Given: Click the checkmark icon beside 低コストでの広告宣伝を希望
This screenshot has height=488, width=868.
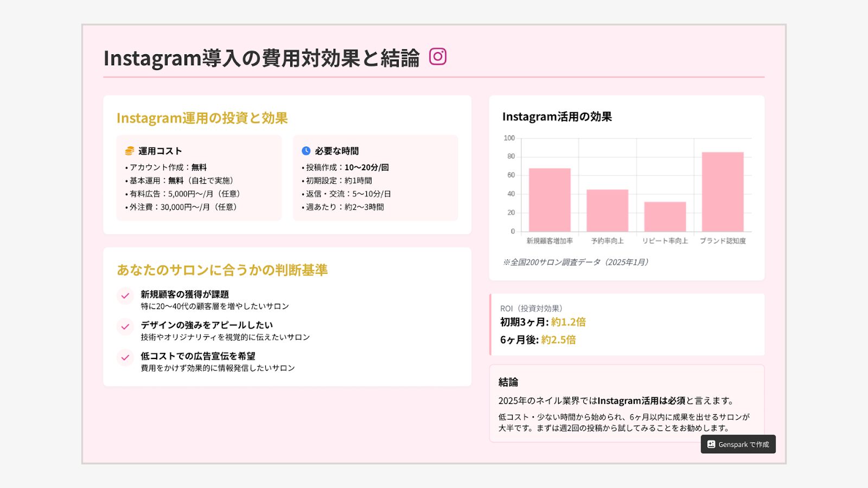Looking at the screenshot, I should click(125, 357).
